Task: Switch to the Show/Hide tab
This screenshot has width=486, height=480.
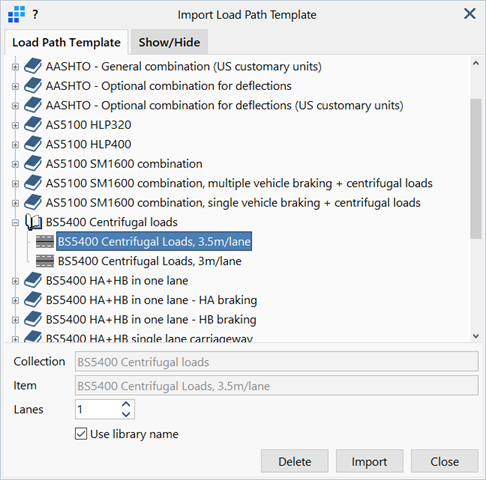Action: 169,42
